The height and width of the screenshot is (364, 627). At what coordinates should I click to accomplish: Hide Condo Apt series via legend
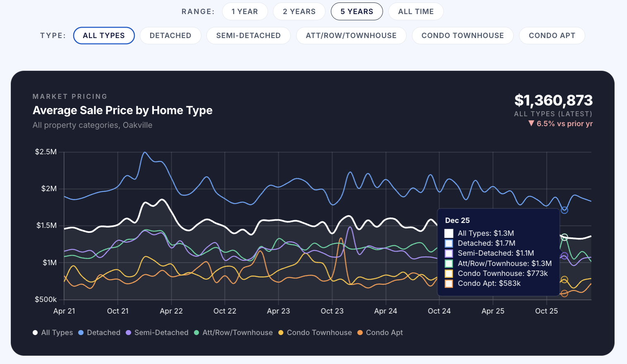coord(380,333)
